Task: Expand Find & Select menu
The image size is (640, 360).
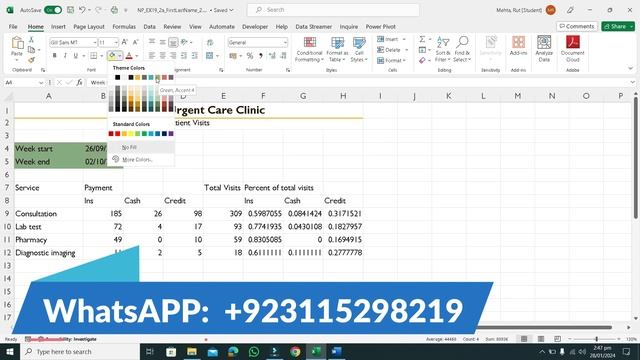Action: tap(462, 49)
